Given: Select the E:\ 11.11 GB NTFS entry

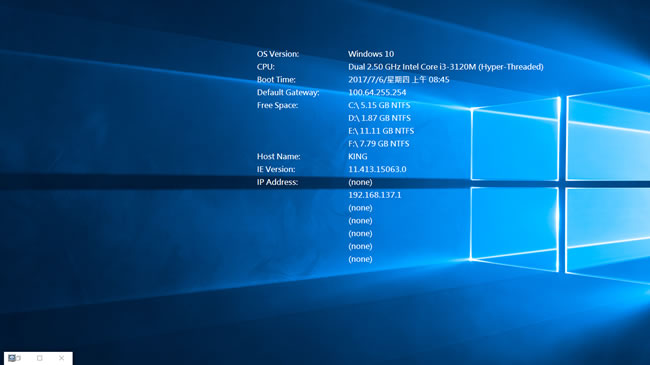Looking at the screenshot, I should (x=381, y=131).
